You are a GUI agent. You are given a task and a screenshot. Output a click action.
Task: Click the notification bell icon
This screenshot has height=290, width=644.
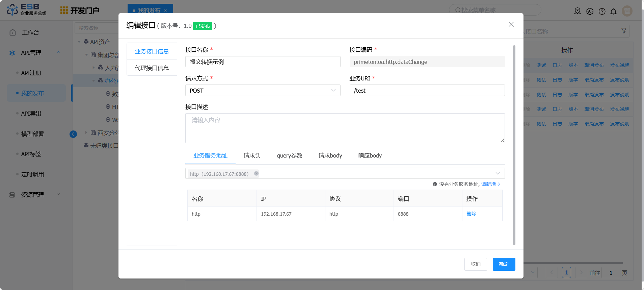pos(613,11)
